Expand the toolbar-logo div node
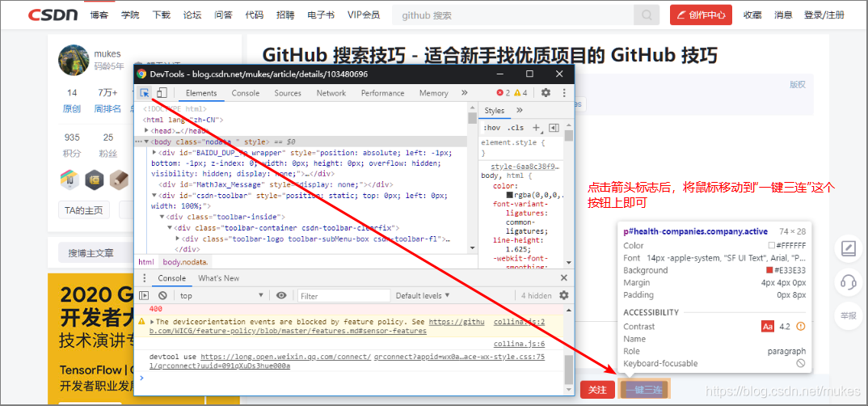The height and width of the screenshot is (406, 868). tap(178, 239)
